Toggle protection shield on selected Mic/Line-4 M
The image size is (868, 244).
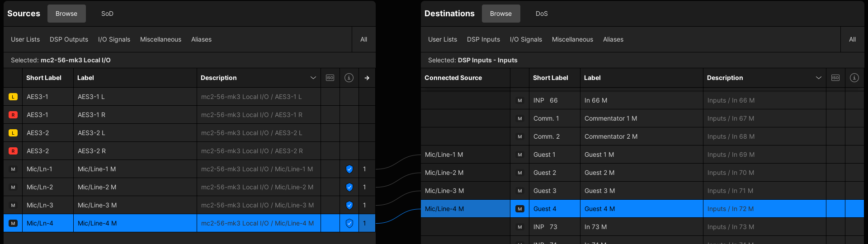pyautogui.click(x=349, y=223)
